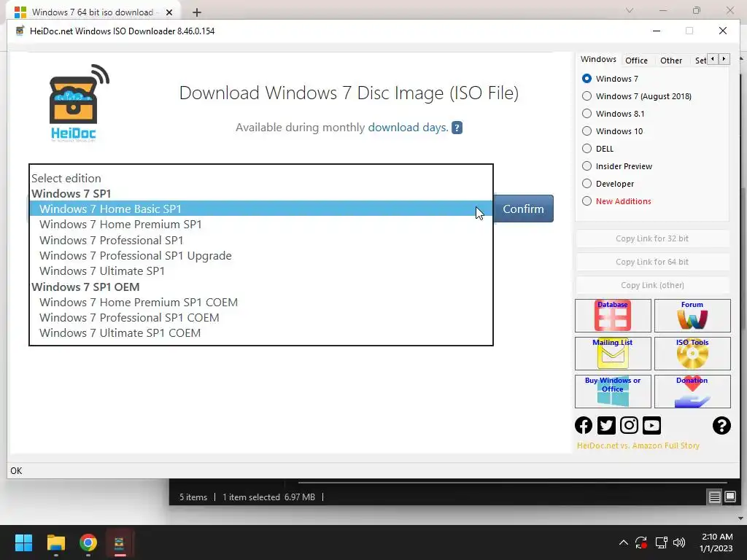Click the round help question mark icon

721,425
